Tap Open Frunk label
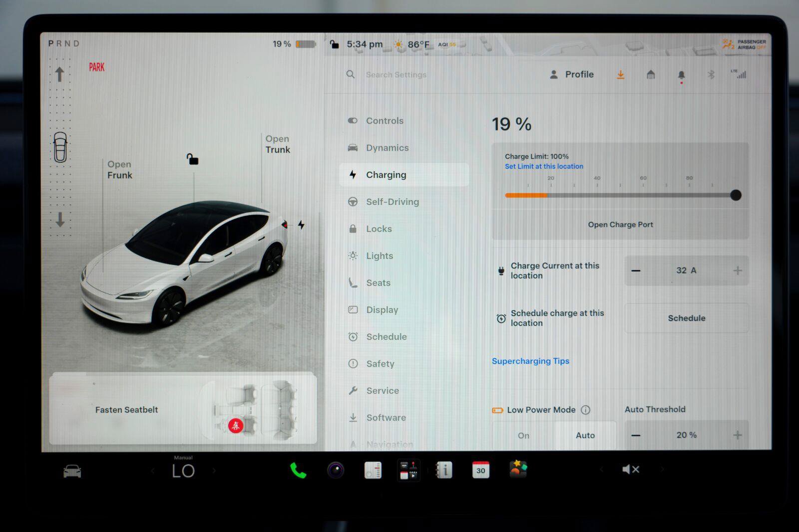 pyautogui.click(x=120, y=170)
